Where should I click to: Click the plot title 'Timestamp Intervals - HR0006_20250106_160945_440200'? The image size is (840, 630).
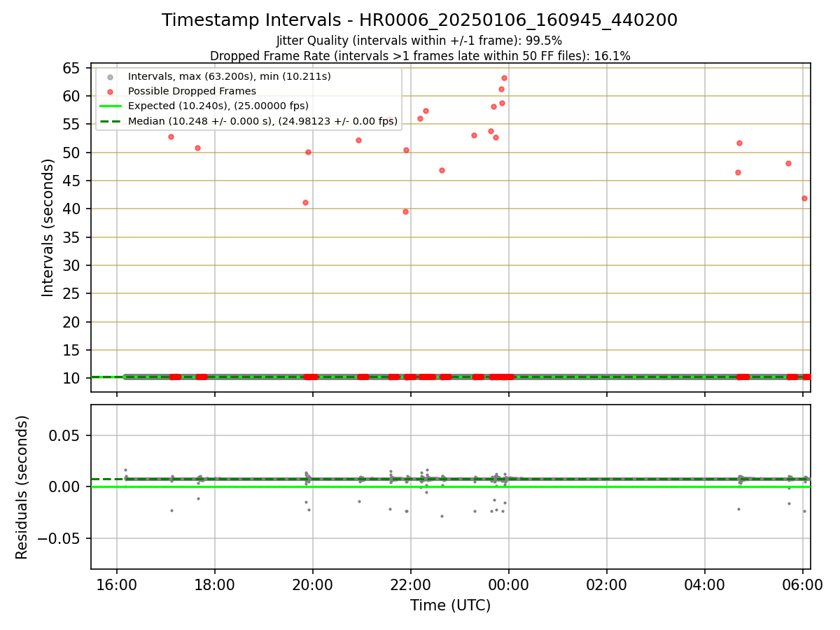coord(419,20)
